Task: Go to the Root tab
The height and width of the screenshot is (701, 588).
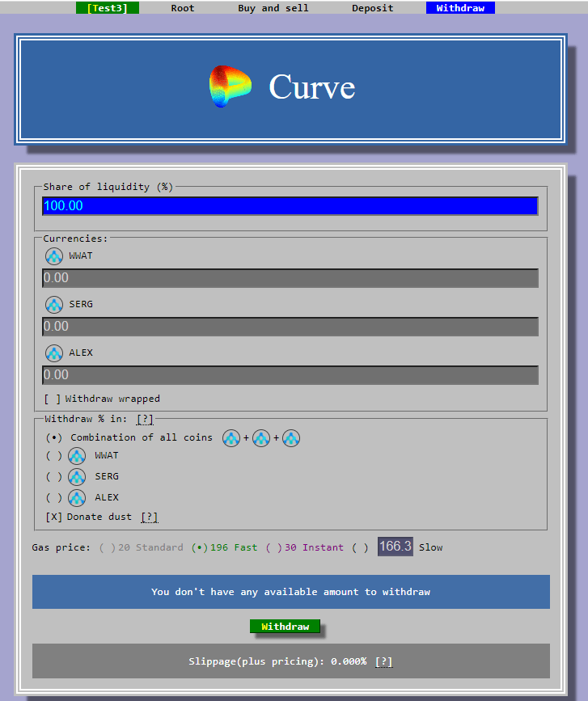Action: pos(183,8)
